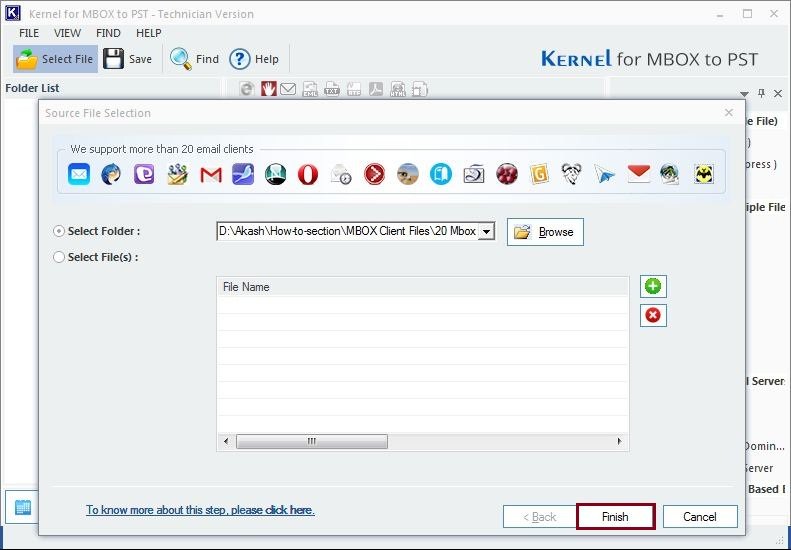Click the Thunderbird client icon

point(111,175)
